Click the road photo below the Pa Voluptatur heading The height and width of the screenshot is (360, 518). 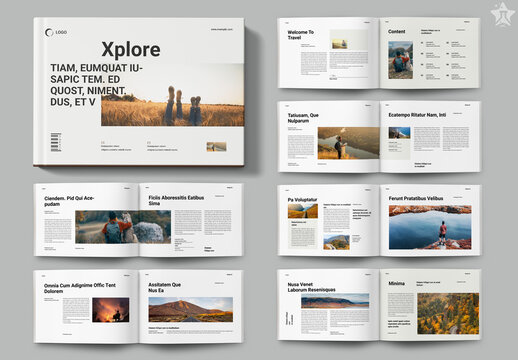point(303,211)
